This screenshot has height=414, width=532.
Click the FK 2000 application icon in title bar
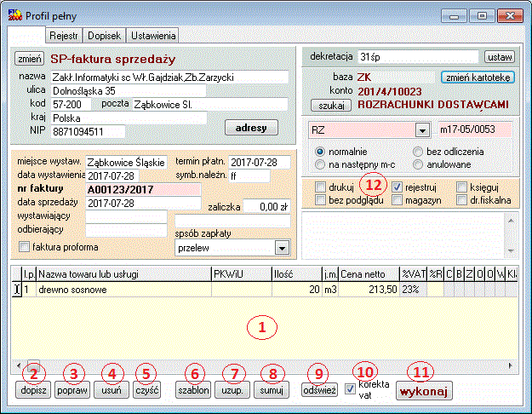[15, 15]
